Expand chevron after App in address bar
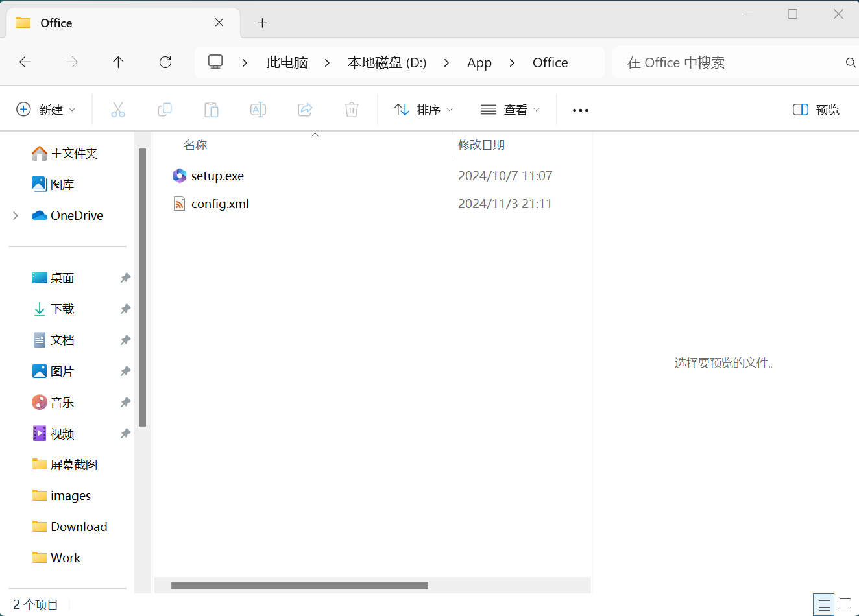The width and height of the screenshot is (859, 616). coord(512,63)
